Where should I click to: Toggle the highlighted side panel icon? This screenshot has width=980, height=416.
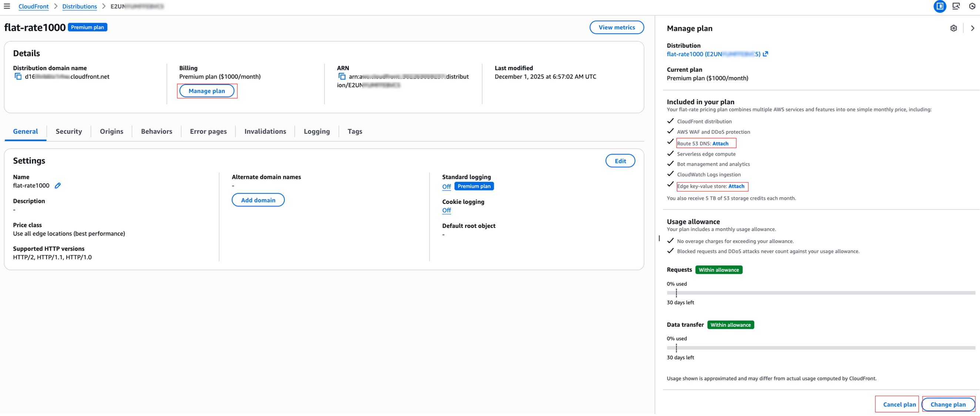[x=940, y=6]
